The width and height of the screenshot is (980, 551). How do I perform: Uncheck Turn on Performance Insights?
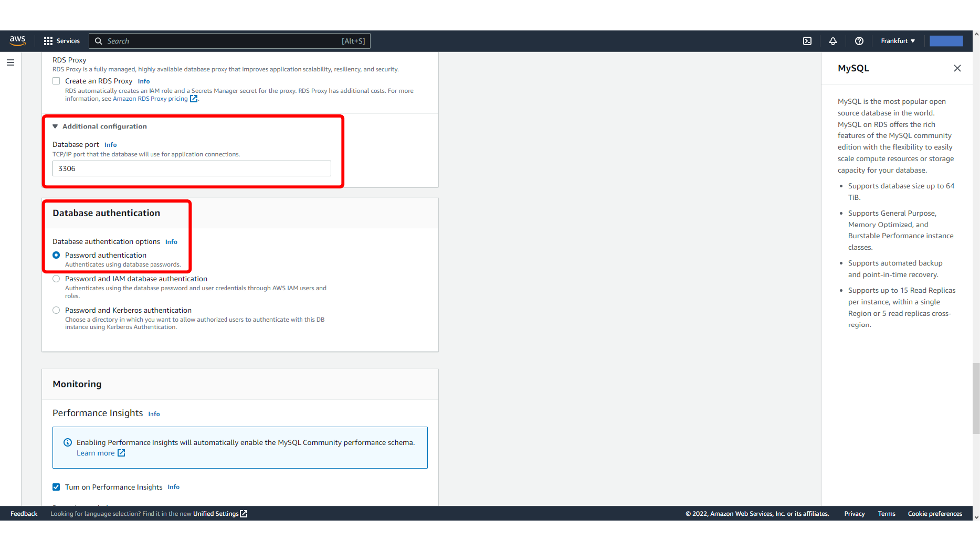point(56,487)
